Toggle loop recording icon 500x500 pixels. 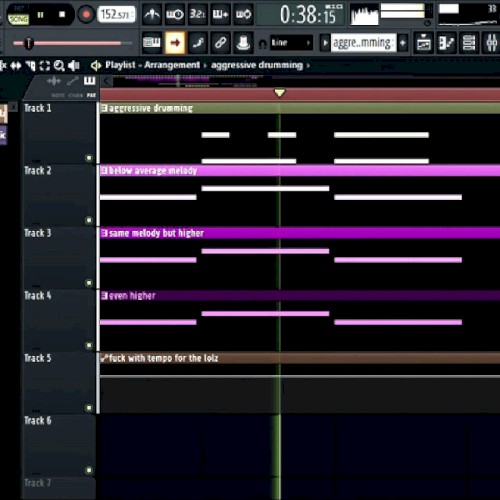click(243, 15)
